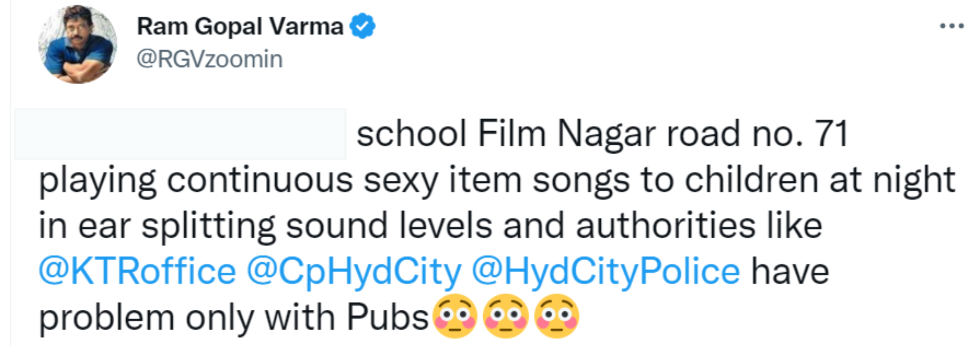Open the @CpHydCity mention
980x346 pixels.
coord(354,271)
